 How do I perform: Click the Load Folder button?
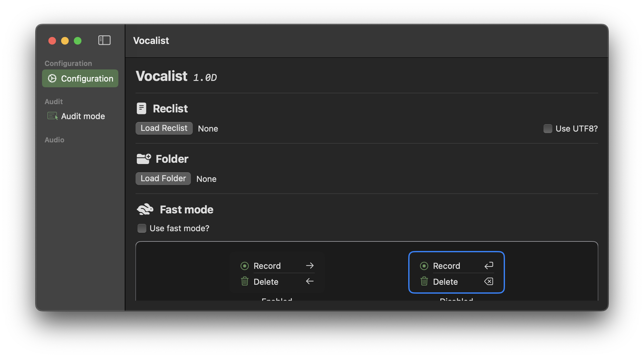click(163, 179)
